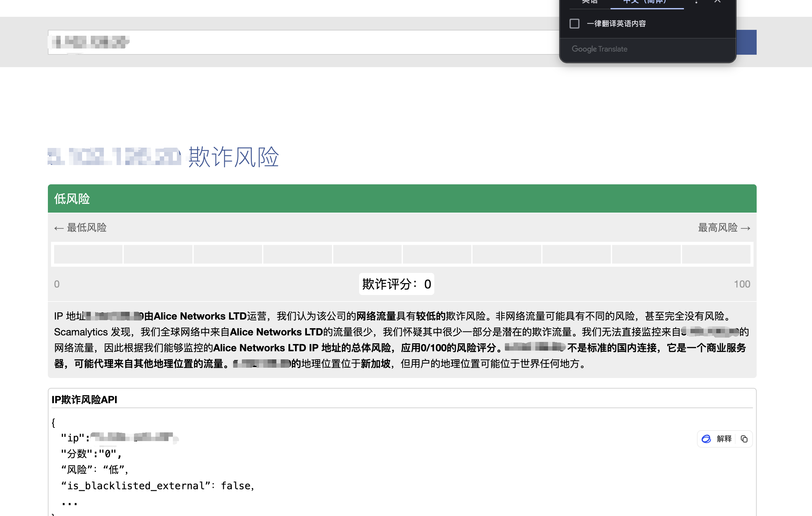The image size is (812, 516).
Task: Click the 100 scale label
Action: pyautogui.click(x=742, y=284)
